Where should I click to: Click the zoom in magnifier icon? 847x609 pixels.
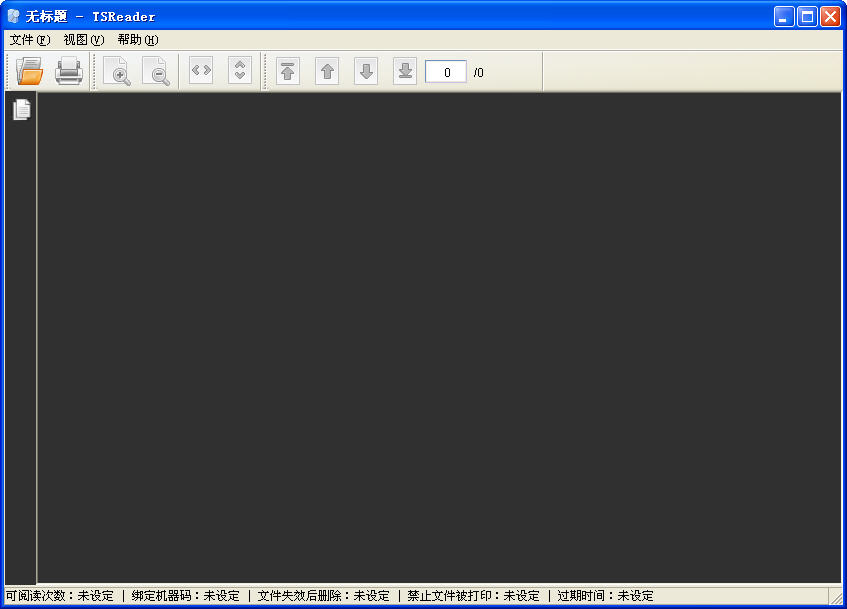[117, 72]
